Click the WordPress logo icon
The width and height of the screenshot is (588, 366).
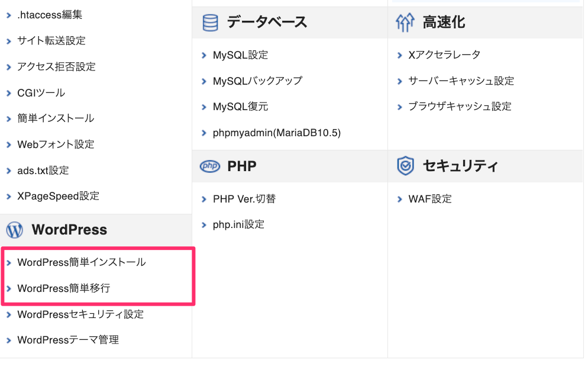[x=15, y=230]
